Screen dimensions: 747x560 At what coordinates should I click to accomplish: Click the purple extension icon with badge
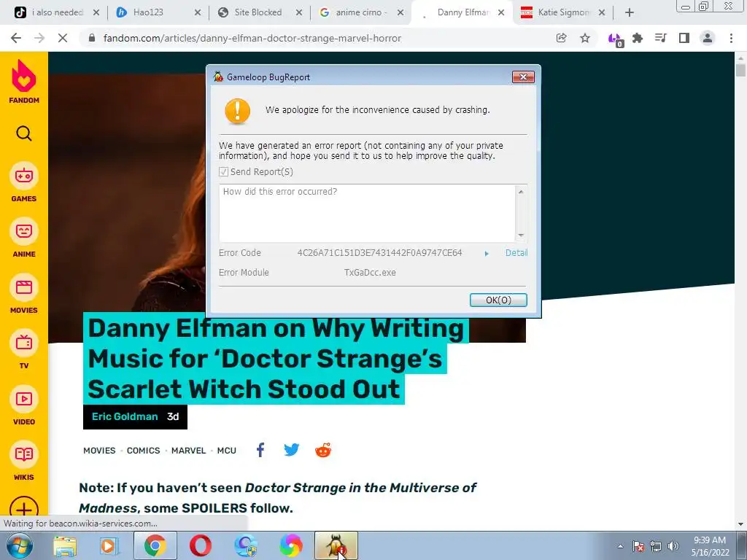point(615,39)
